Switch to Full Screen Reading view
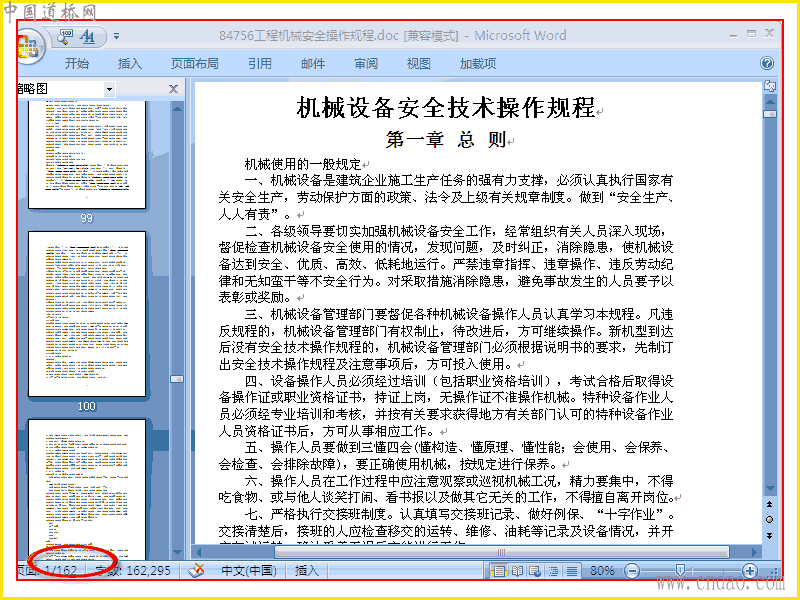 point(517,571)
